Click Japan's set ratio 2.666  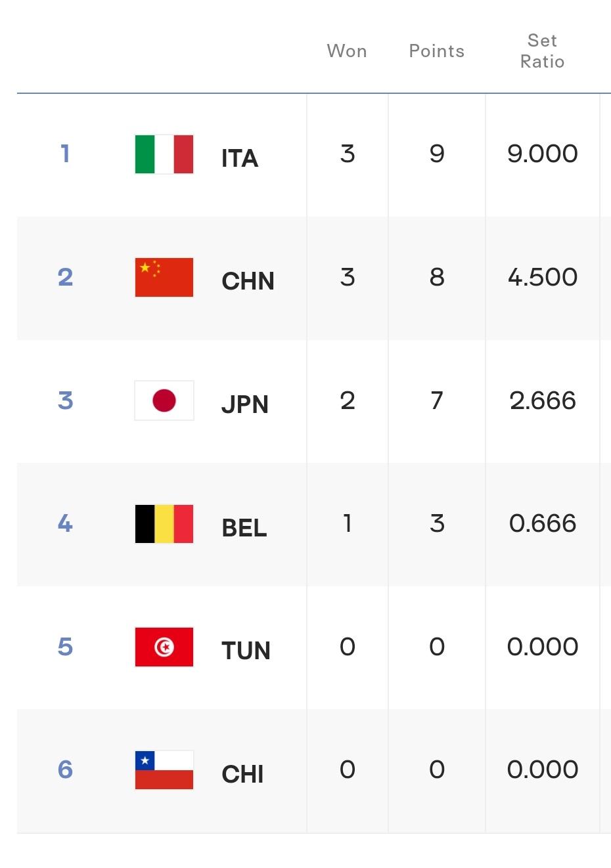click(x=543, y=401)
